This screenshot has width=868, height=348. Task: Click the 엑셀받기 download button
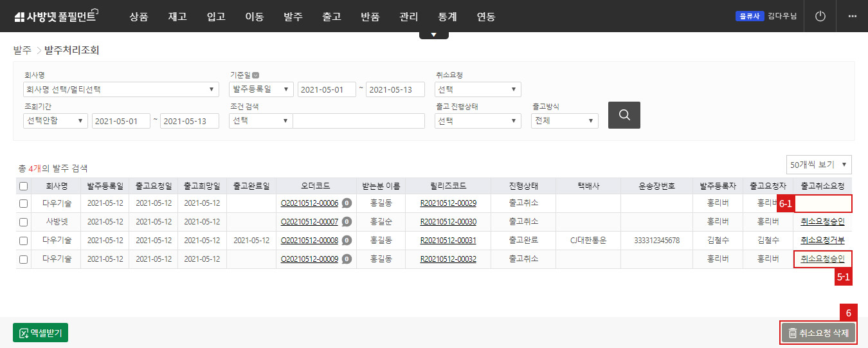tap(41, 333)
